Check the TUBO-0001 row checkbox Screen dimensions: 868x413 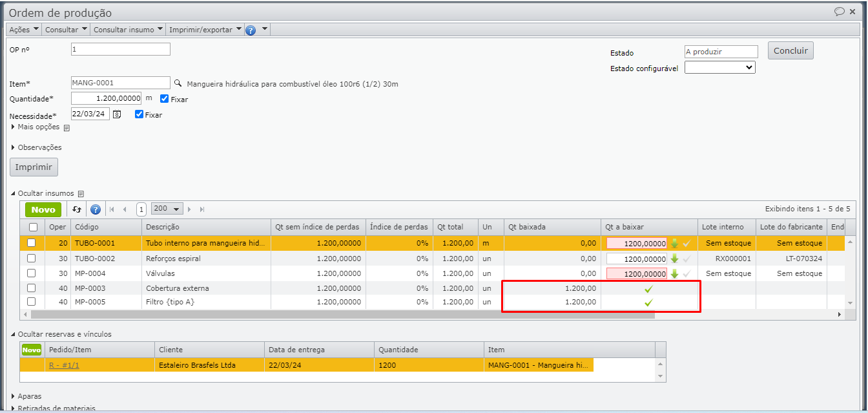tap(31, 243)
